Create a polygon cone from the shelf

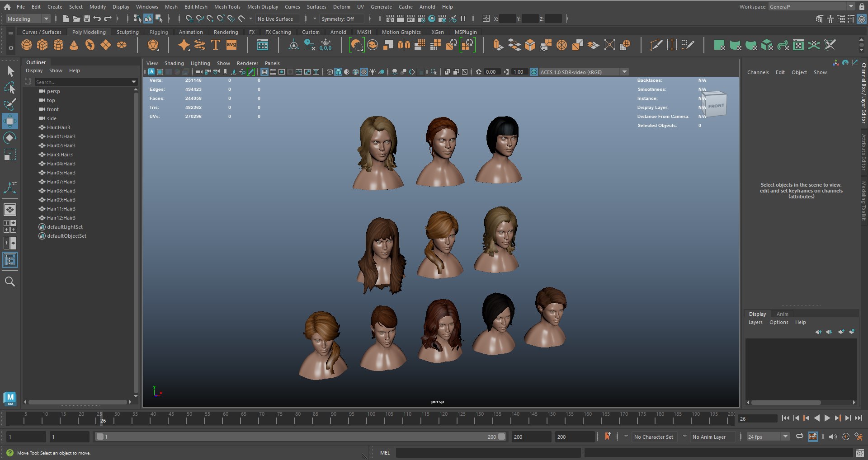74,45
